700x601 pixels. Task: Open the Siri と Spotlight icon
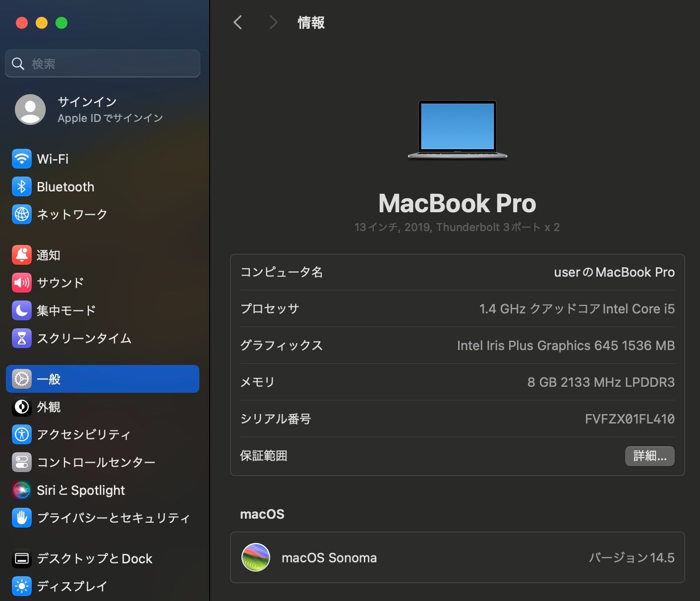[21, 490]
